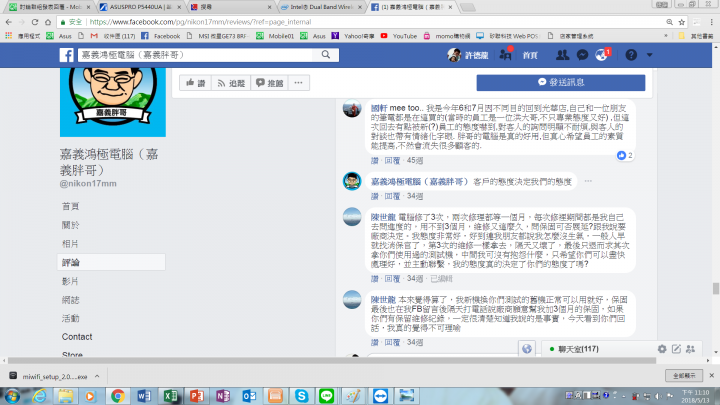
Task: Click the 嘉義鴻極電腦 name in the reply comment
Action: [419, 182]
